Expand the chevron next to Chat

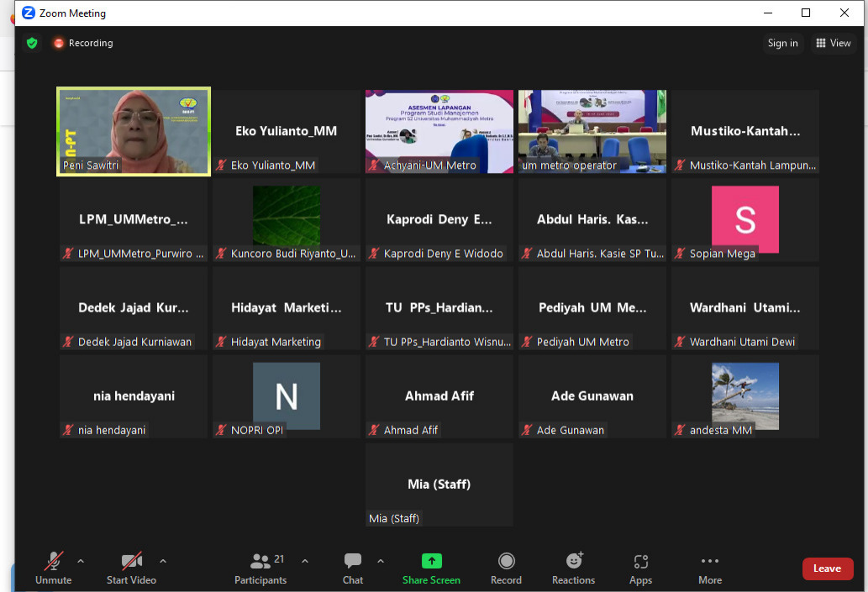coord(381,561)
